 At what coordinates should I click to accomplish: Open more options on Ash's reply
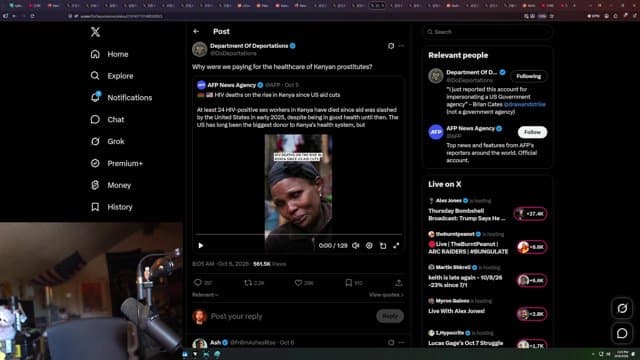(x=401, y=342)
